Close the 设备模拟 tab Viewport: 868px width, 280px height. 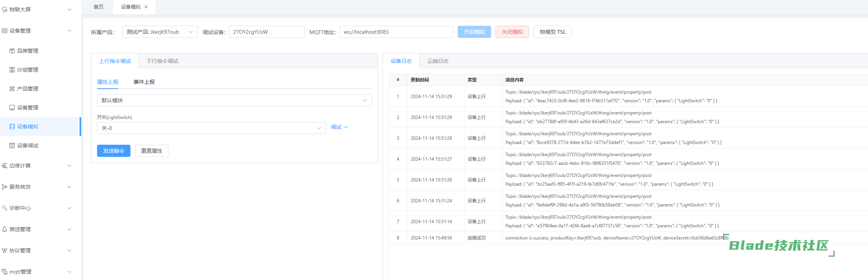coord(146,7)
